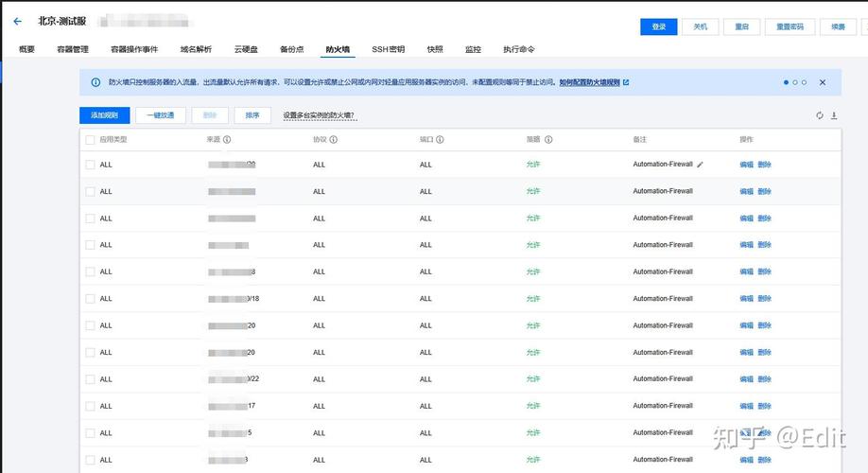Click the greyed 删除 toolbar button
The width and height of the screenshot is (868, 473).
pos(210,115)
